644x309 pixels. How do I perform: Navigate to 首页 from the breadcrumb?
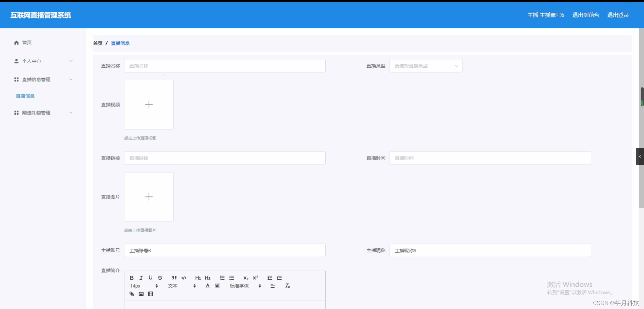[x=98, y=43]
